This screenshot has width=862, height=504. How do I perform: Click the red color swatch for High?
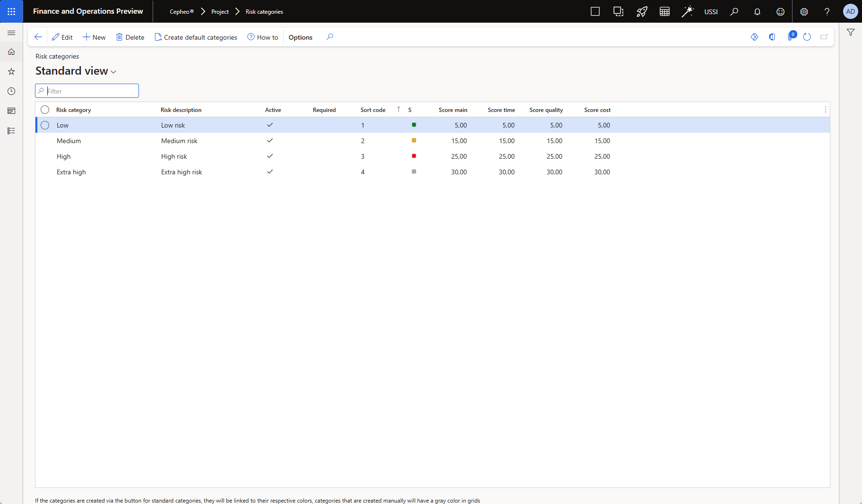click(414, 156)
